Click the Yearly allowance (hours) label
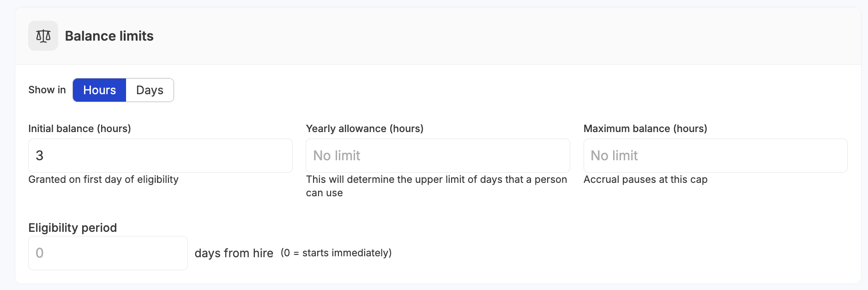This screenshot has height=290, width=868. pyautogui.click(x=365, y=129)
